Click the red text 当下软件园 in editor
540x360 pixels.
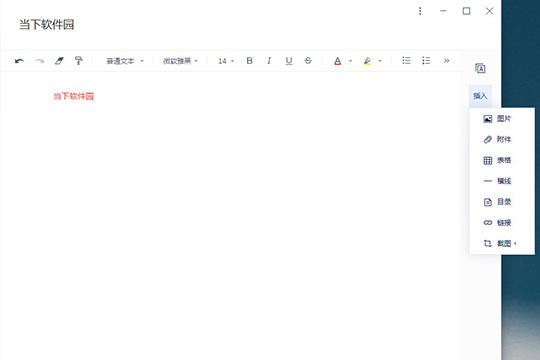pos(73,96)
